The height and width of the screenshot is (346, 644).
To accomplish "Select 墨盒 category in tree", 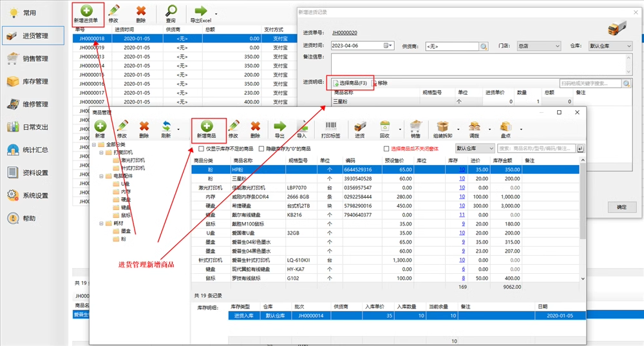I will click(x=126, y=231).
